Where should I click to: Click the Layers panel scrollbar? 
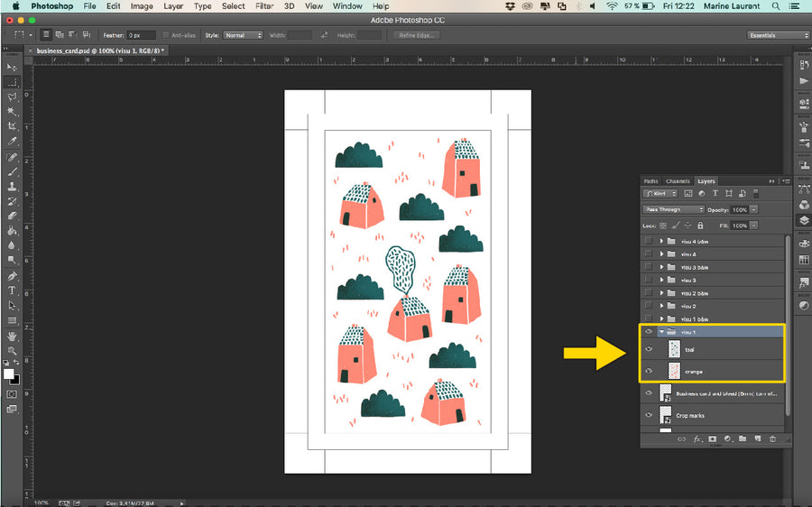click(x=788, y=326)
